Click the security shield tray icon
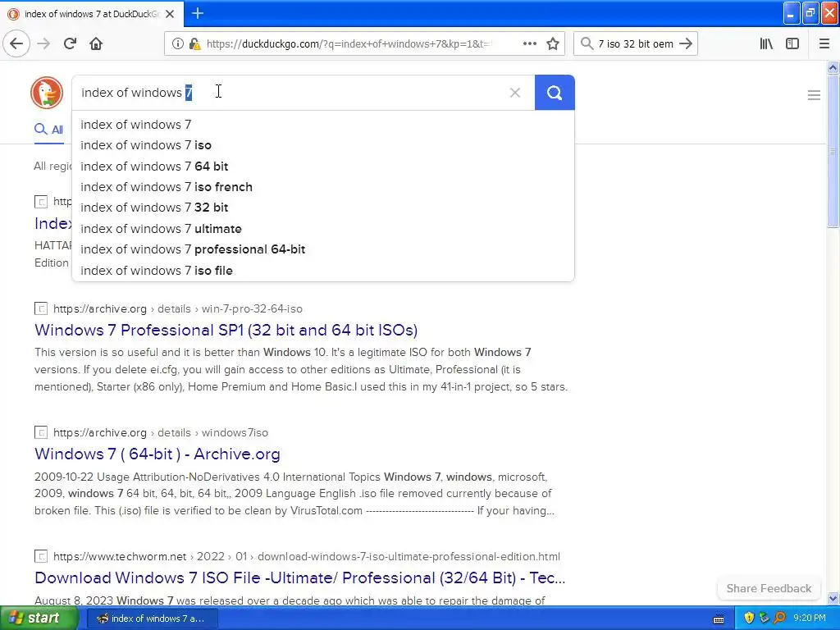This screenshot has height=630, width=840. click(749, 619)
